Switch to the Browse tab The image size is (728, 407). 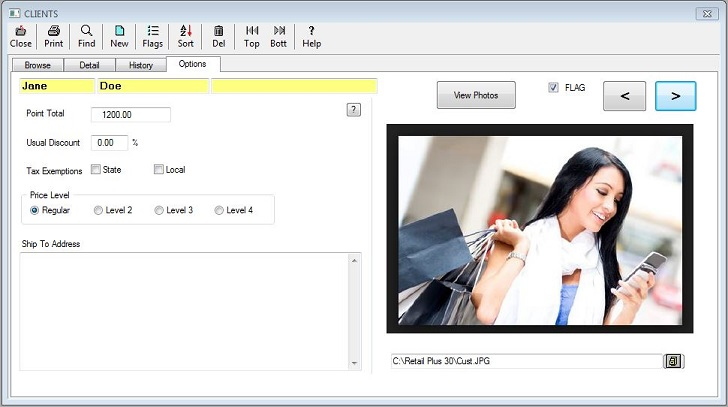[x=38, y=65]
